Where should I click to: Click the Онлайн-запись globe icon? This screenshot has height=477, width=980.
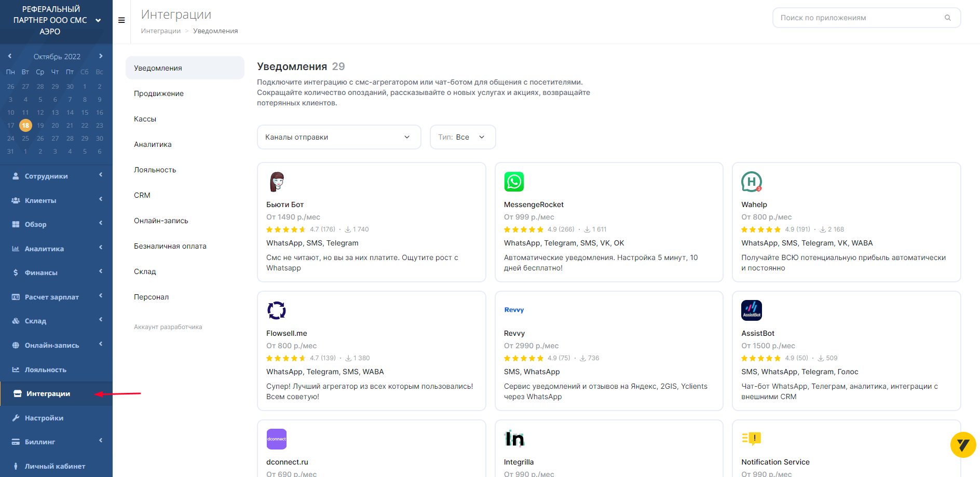pos(16,345)
